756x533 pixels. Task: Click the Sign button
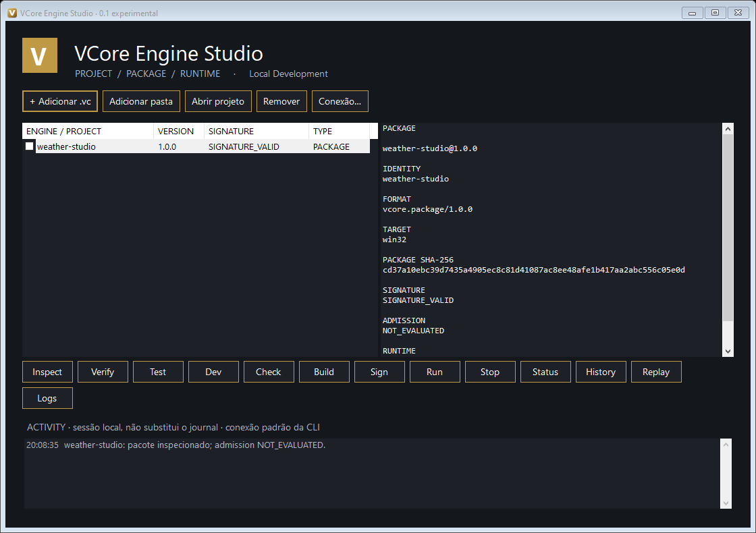379,372
